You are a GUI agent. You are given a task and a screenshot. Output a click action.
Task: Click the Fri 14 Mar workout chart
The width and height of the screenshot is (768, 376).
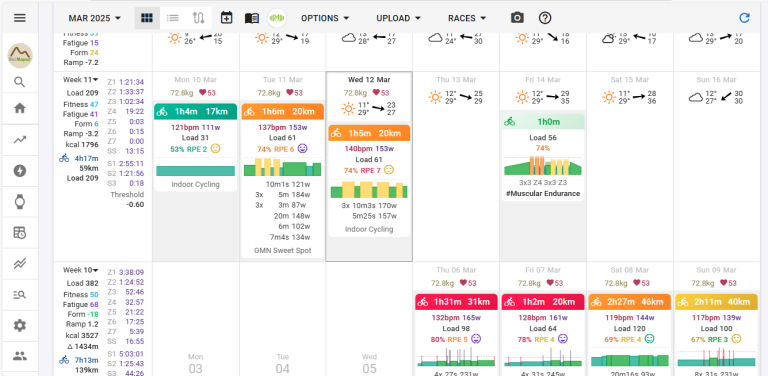[x=543, y=165]
